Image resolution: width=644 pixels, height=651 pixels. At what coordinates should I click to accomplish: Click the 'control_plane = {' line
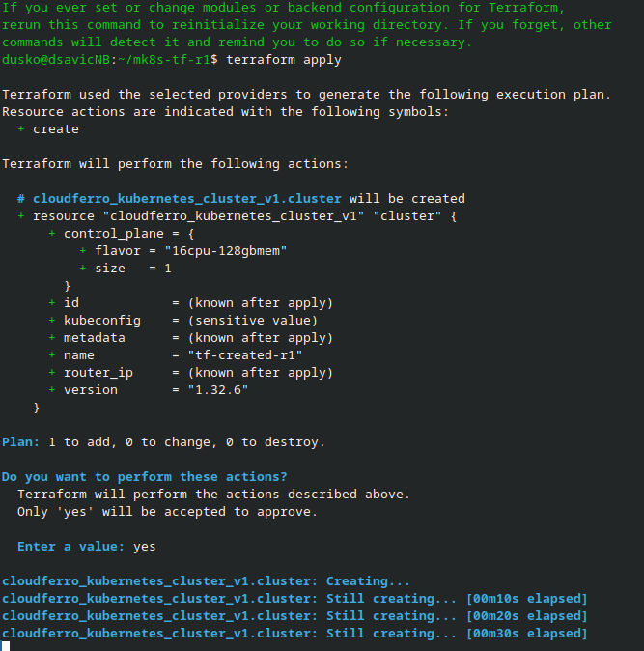tap(122, 234)
